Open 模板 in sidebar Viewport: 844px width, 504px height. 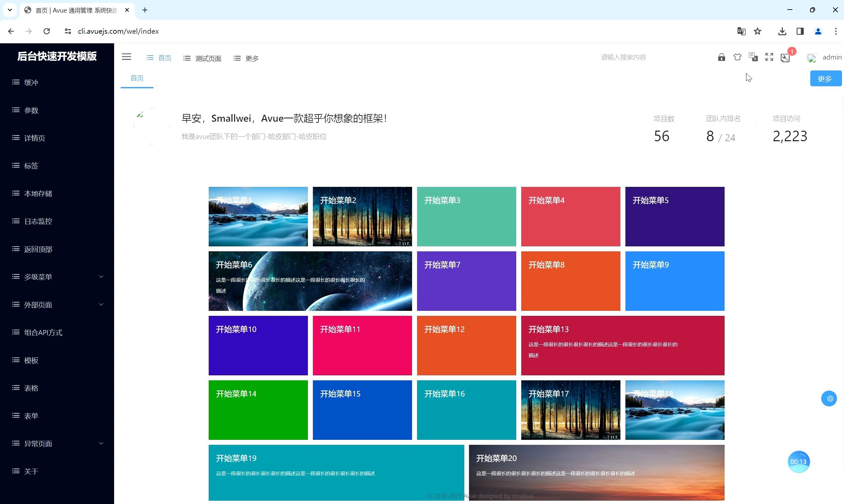[x=57, y=360]
